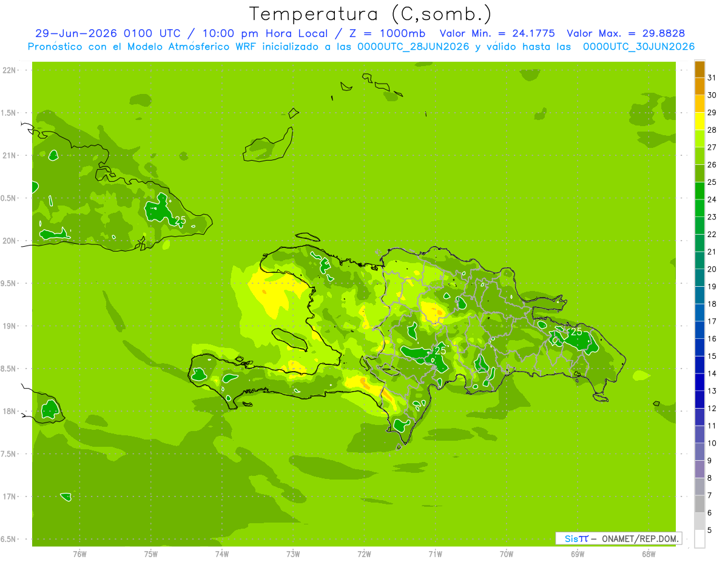
Task: Click the "73W" longitude axis label
Action: (x=293, y=554)
